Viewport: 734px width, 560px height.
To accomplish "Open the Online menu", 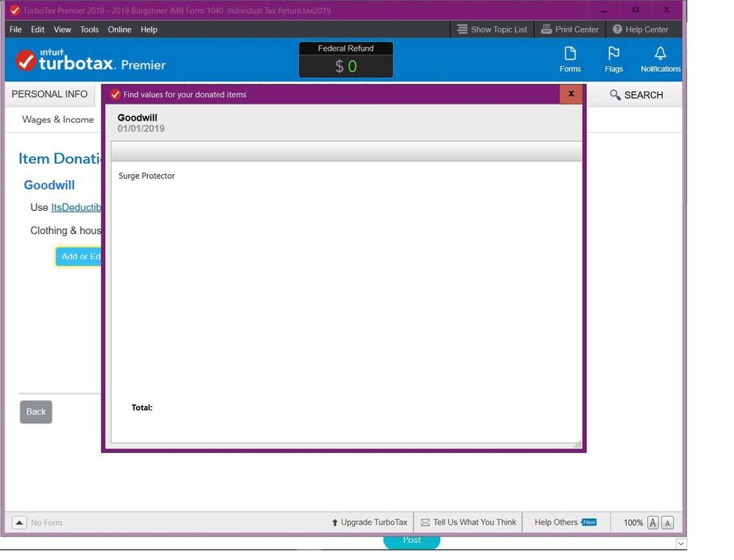I will (x=119, y=29).
